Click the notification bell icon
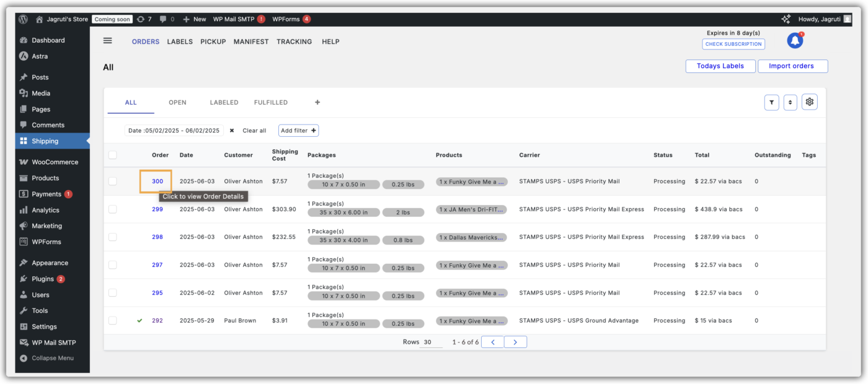The width and height of the screenshot is (868, 384). coord(795,41)
